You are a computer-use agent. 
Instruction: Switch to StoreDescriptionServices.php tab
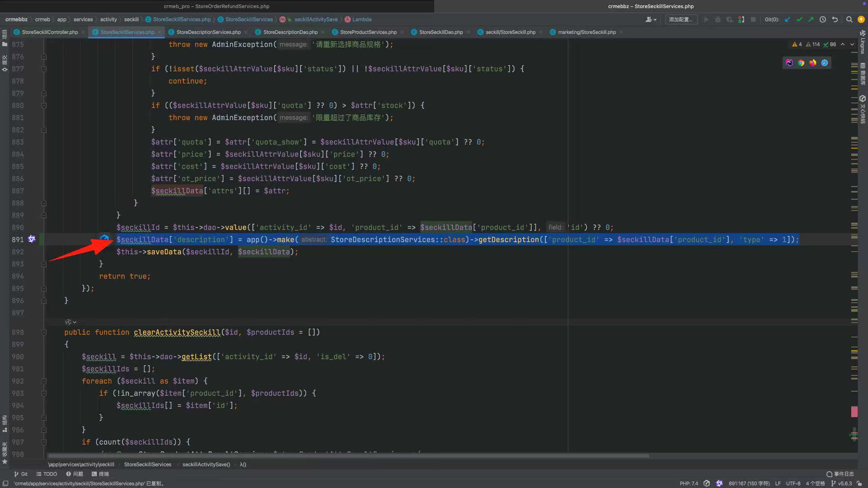click(x=208, y=32)
